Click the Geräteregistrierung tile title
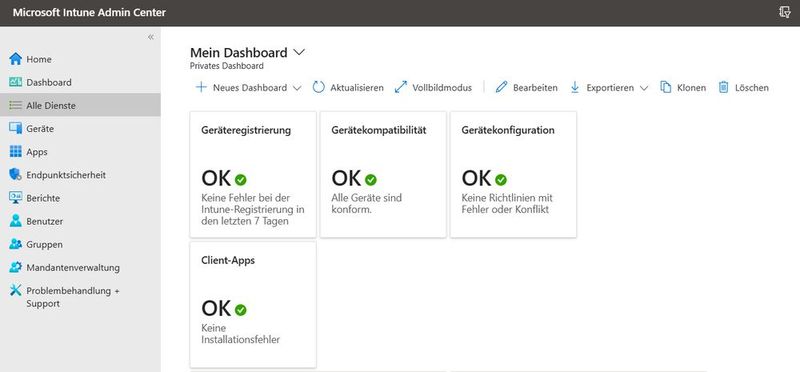This screenshot has width=800, height=372. 246,130
